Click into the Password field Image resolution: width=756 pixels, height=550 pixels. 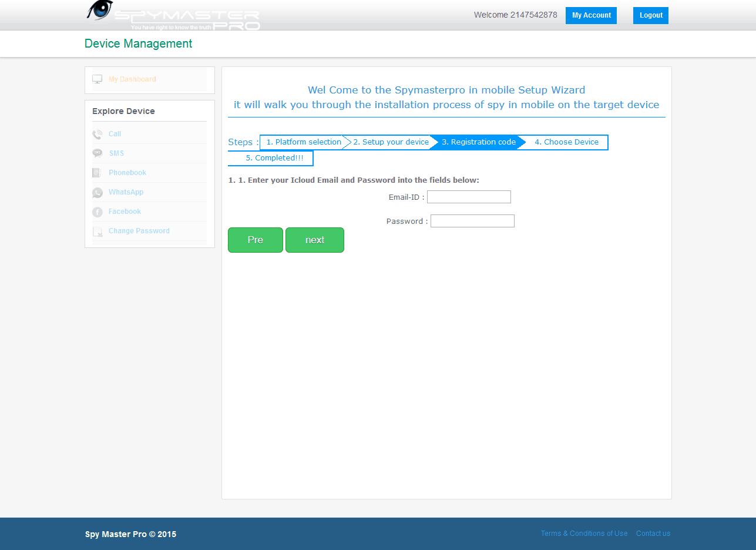[472, 221]
